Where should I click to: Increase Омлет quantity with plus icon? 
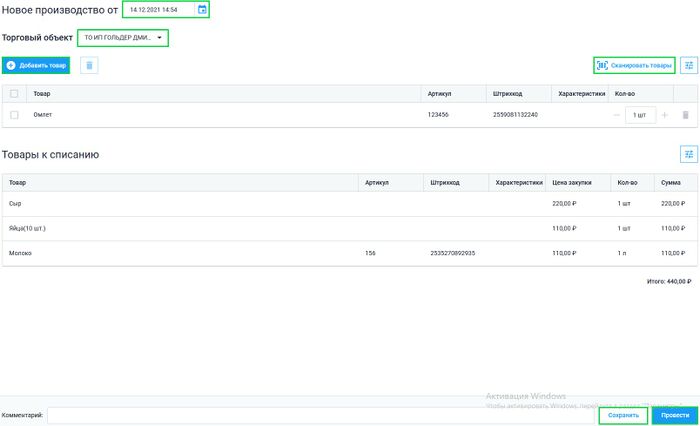[x=665, y=115]
